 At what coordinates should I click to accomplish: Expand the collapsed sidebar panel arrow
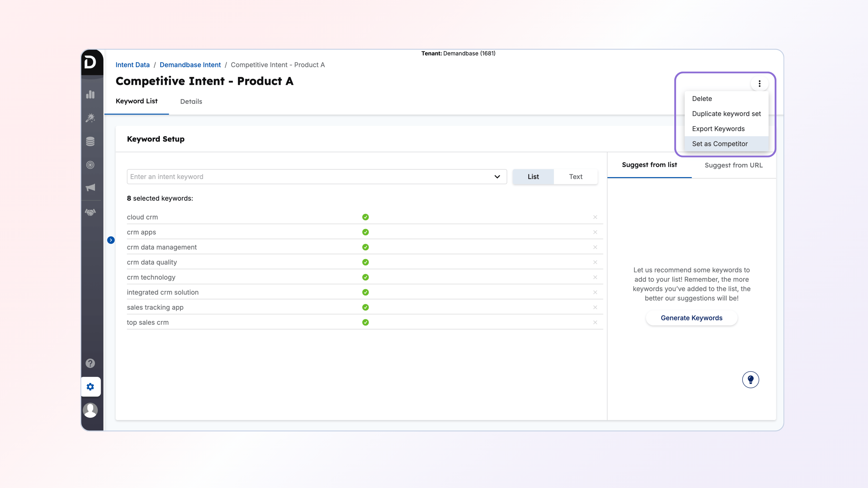[111, 240]
